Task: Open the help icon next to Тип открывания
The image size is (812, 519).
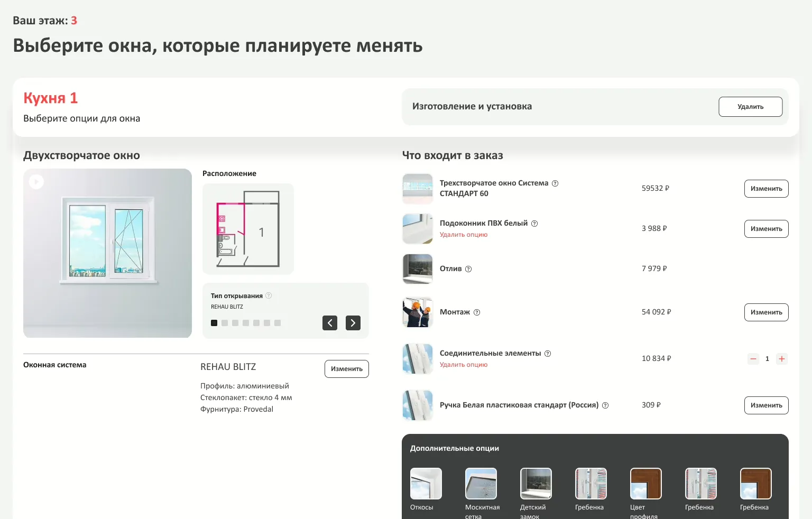Action: 269,296
